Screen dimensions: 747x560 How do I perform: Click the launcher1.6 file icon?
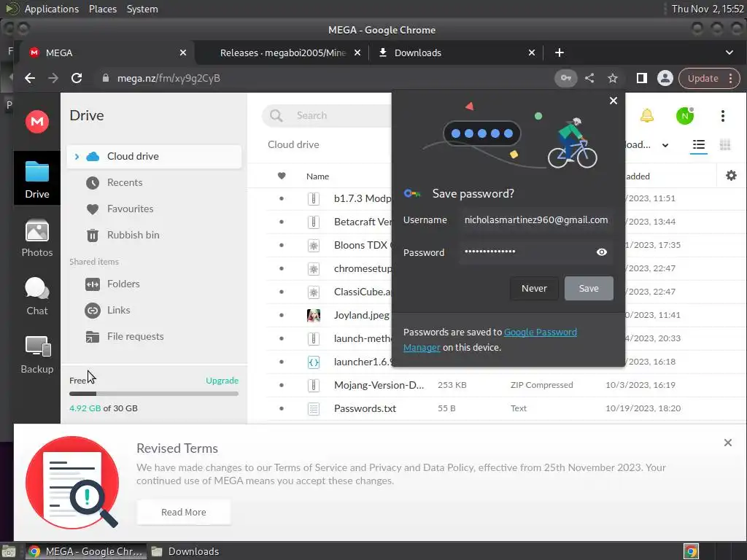(x=314, y=362)
